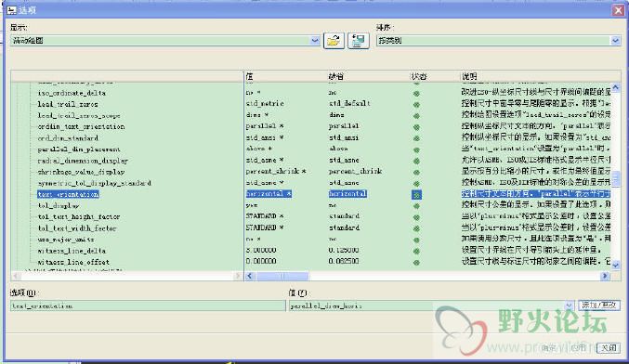The height and width of the screenshot is (364, 629).
Task: Select the symmetric_tol_display_standard option row
Action: tap(94, 183)
